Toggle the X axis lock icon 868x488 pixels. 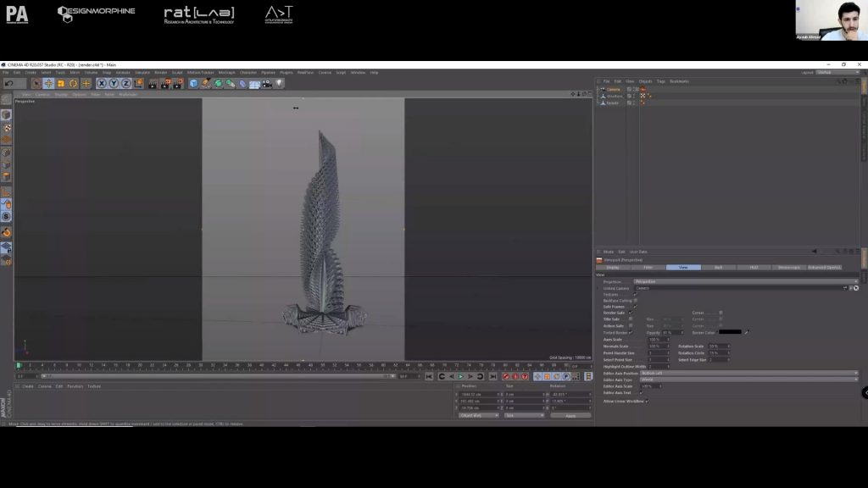coord(102,83)
